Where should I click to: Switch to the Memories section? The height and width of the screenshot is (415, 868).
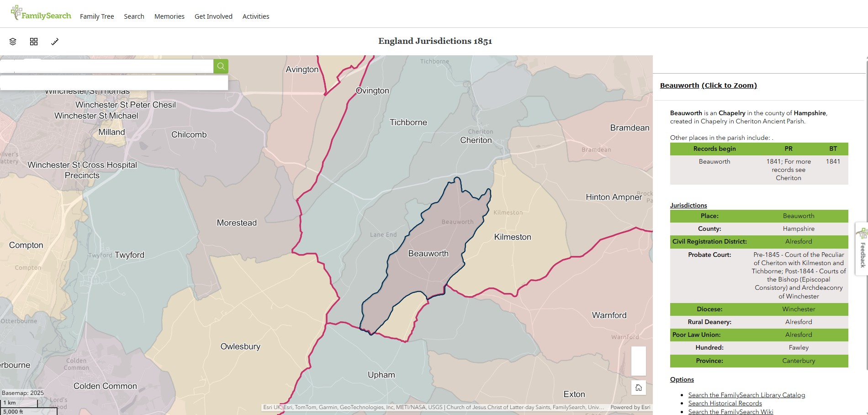coord(169,16)
